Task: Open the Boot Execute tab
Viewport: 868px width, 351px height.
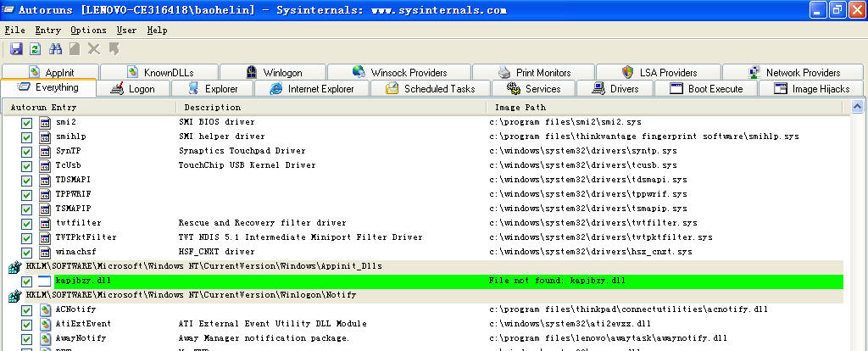Action: pyautogui.click(x=706, y=88)
